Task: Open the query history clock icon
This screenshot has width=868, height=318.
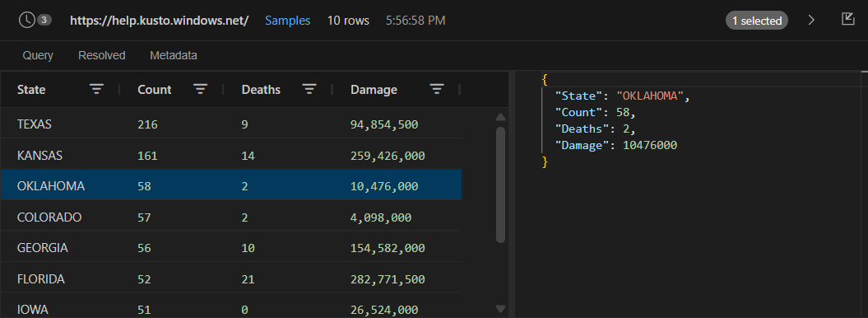Action: [x=26, y=21]
